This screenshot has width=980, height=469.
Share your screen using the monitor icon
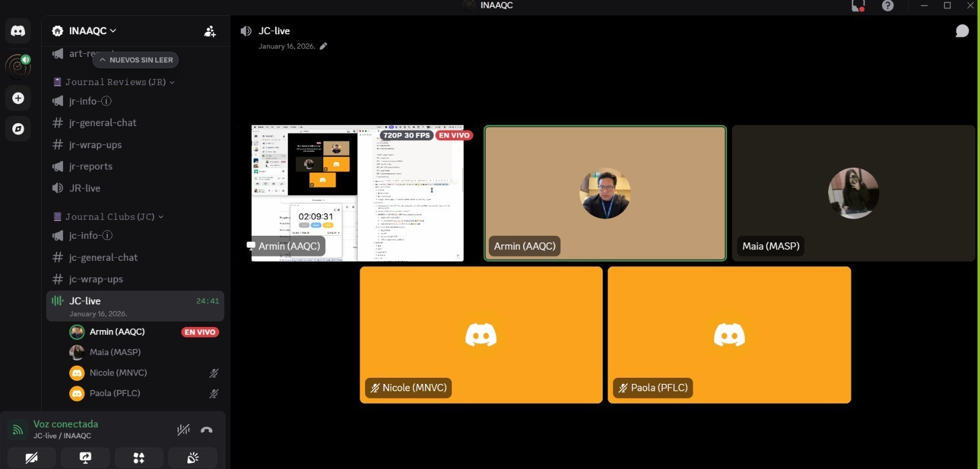point(85,458)
